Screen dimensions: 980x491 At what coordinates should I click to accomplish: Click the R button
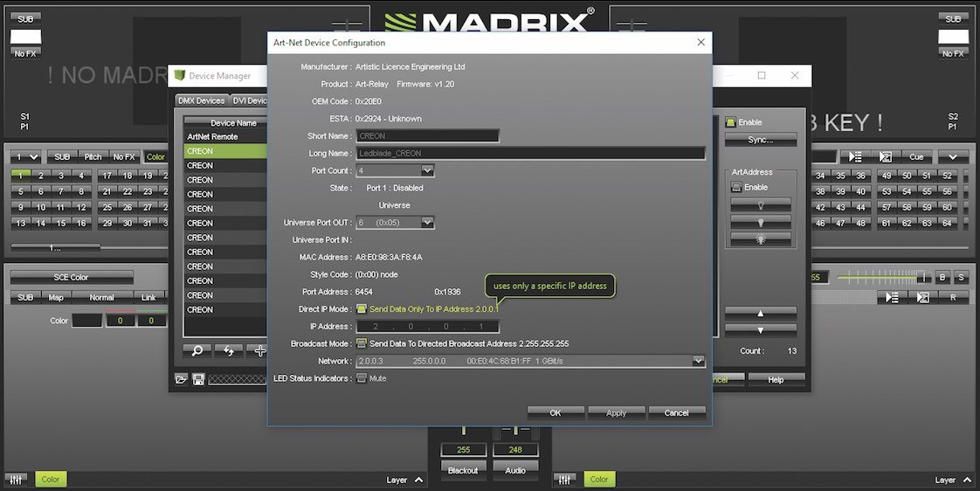point(953,298)
